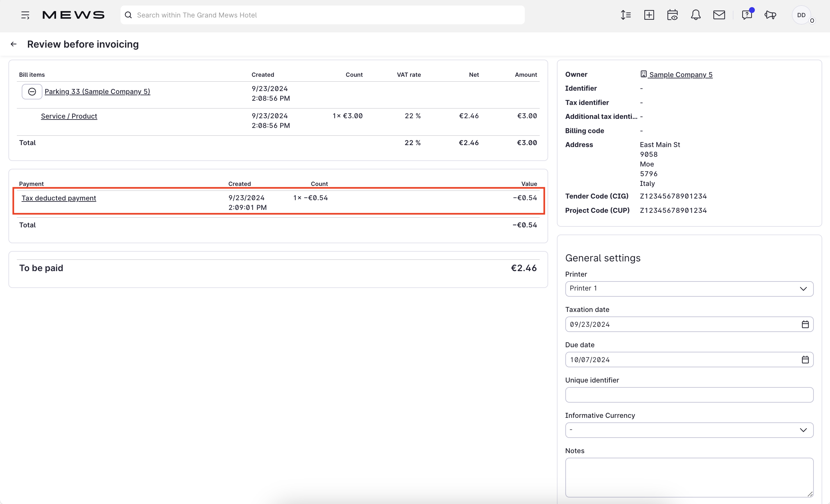Click the payment created time 2:09:01 PM
This screenshot has height=504, width=830.
tap(248, 208)
